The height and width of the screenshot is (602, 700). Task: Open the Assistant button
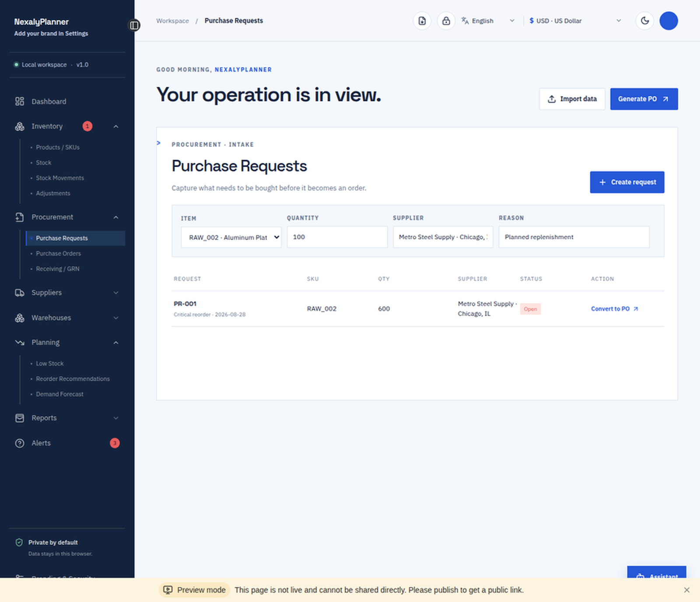[657, 573]
